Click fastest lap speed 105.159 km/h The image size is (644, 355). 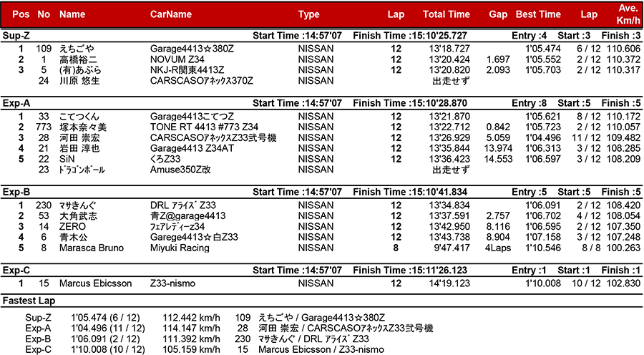coord(191,350)
